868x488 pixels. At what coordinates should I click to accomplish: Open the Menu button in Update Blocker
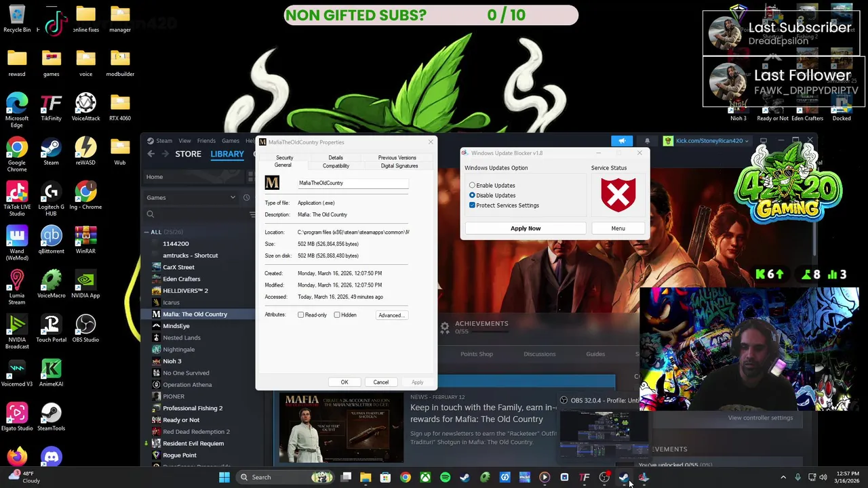[618, 228]
